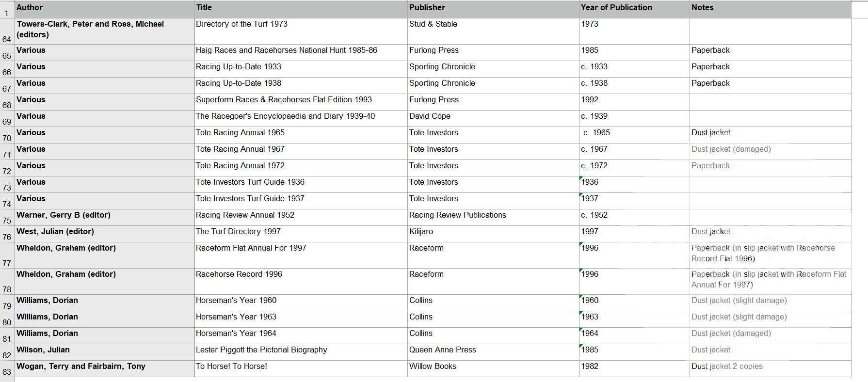Click the Horseman's Year 1963 title cell
The width and height of the screenshot is (868, 382).
click(301, 319)
